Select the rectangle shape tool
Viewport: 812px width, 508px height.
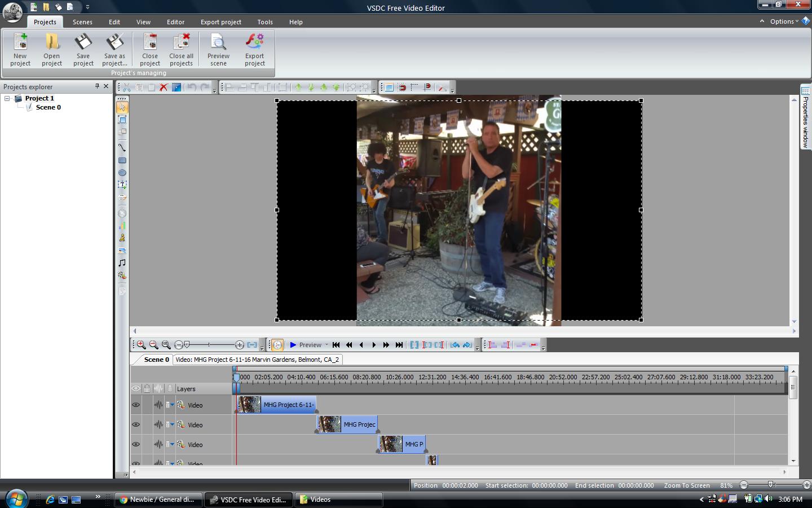[x=122, y=160]
